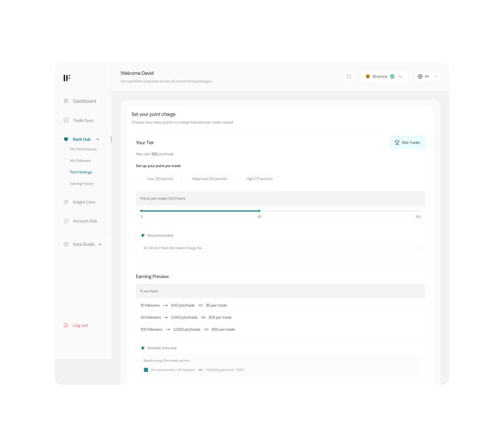
Task: Select the globe icon next to EN
Action: tap(420, 76)
